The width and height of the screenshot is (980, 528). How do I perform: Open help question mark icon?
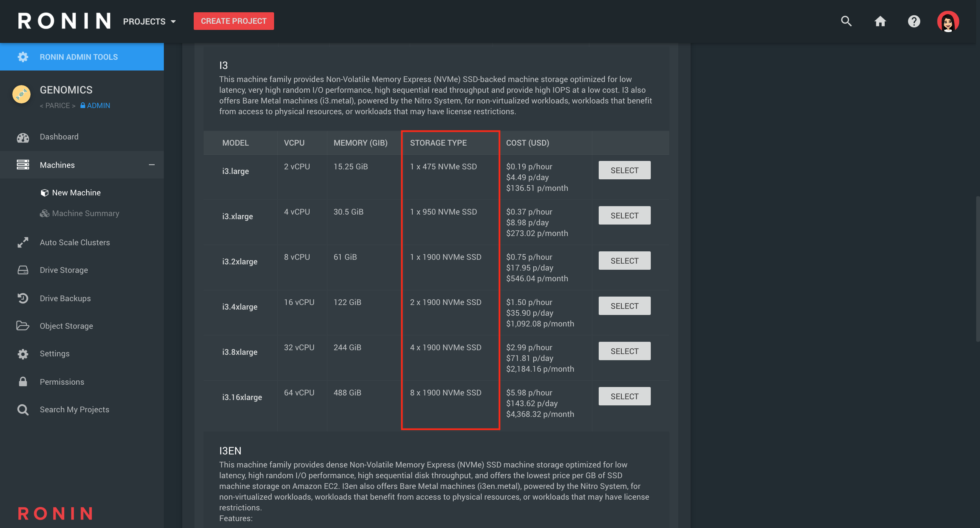[914, 21]
